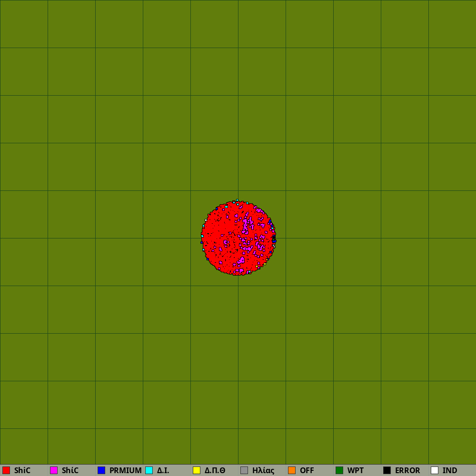The width and height of the screenshot is (476, 476).
Task: Click the white IND legend swatch
Action: [435, 470]
